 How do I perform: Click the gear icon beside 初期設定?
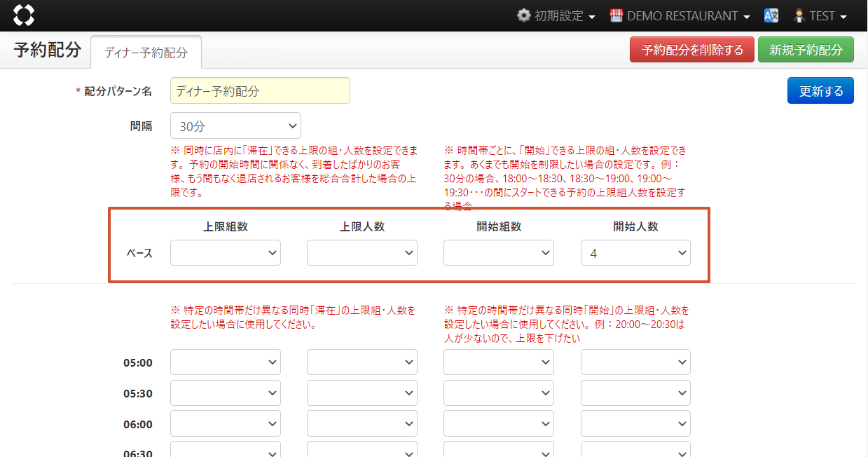[523, 15]
